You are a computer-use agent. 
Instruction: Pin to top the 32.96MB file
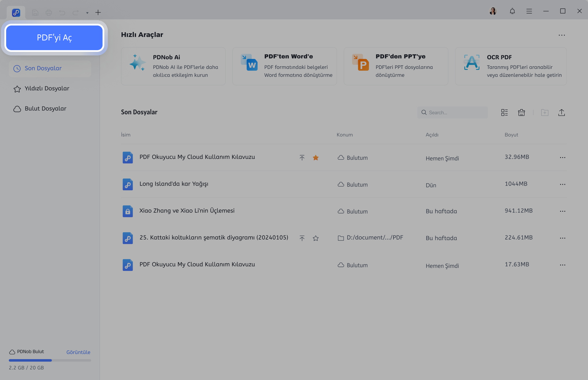pyautogui.click(x=302, y=158)
